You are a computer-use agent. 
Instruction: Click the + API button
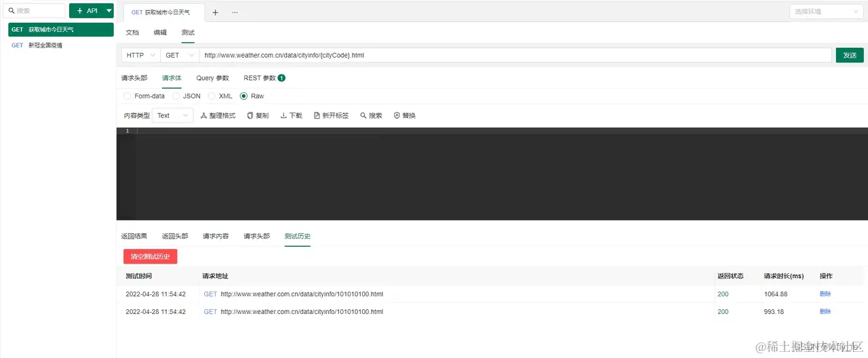click(87, 11)
